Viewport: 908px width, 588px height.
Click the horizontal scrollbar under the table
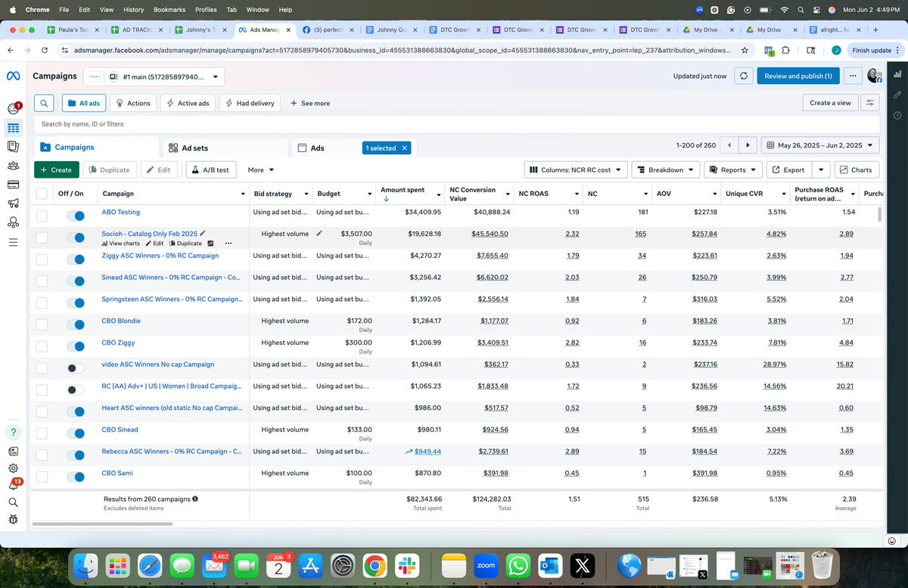coord(101,524)
